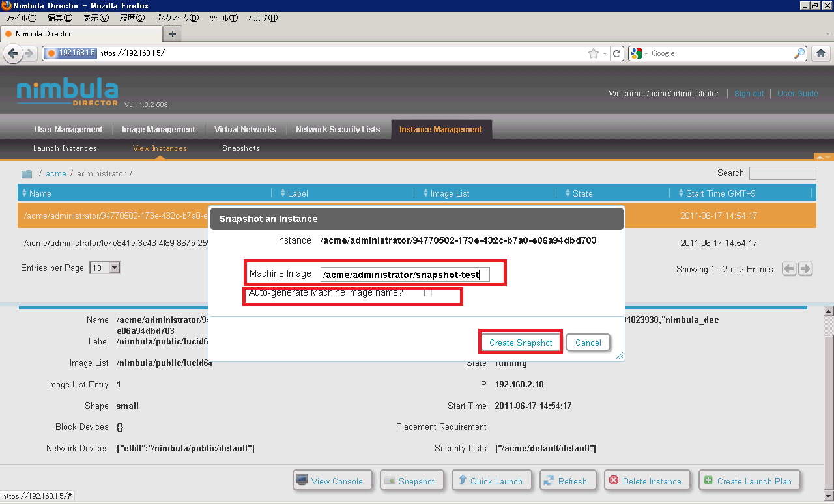Image resolution: width=834 pixels, height=504 pixels.
Task: Click the Delete Instance button
Action: coord(648,481)
